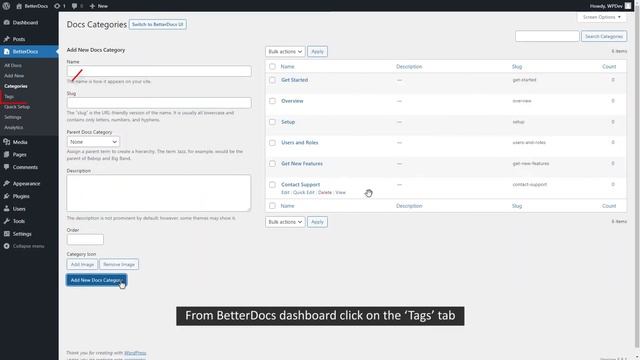Check the Overview category row
640x360 pixels.
point(272,101)
